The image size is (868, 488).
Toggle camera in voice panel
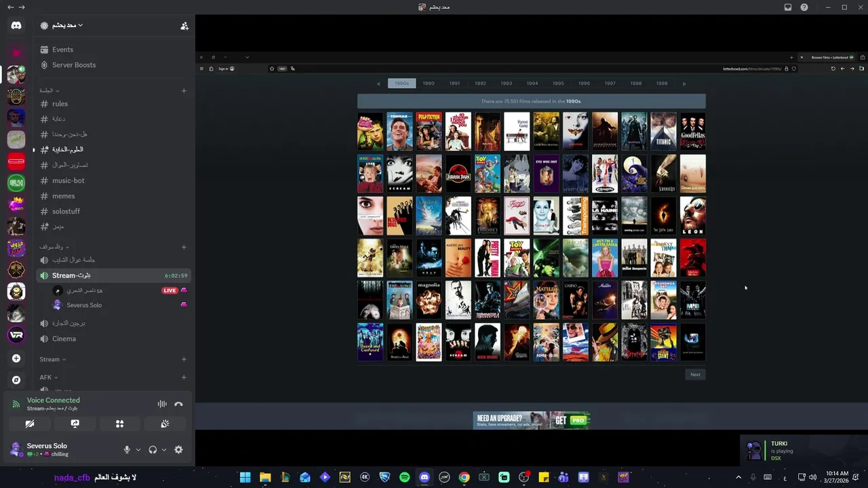[30, 424]
